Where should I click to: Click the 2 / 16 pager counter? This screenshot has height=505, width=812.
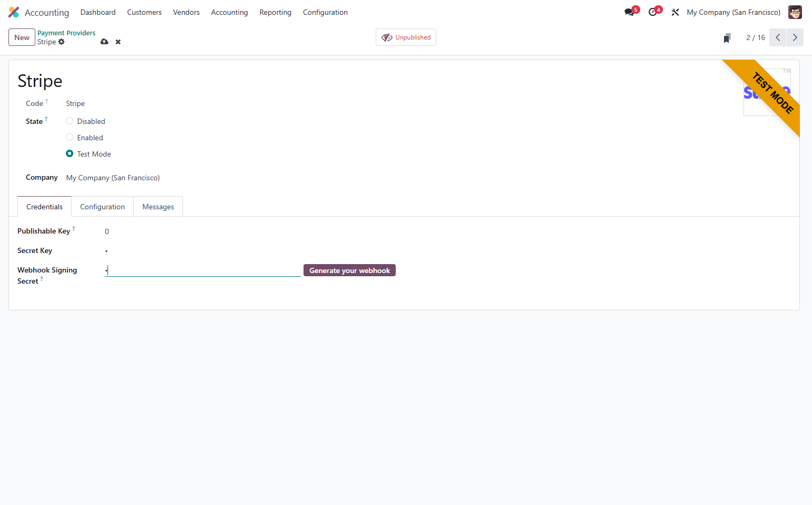(756, 37)
